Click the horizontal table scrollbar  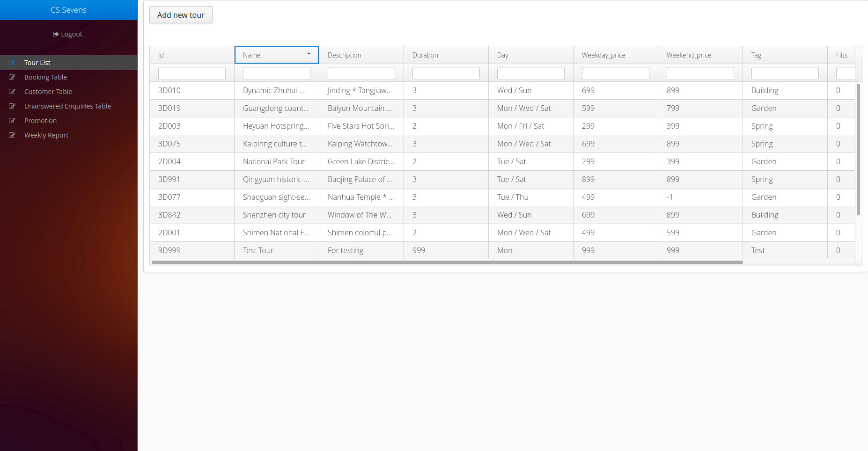tap(447, 262)
